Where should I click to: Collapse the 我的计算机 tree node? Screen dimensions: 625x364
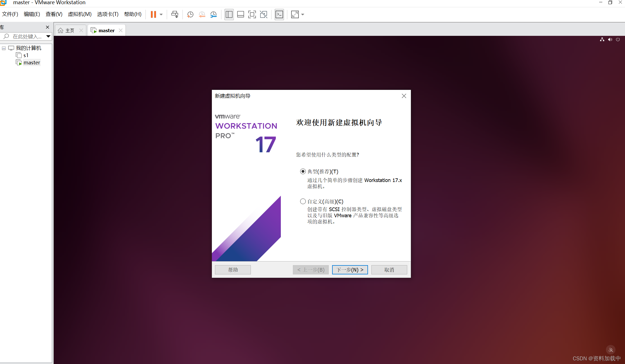pyautogui.click(x=4, y=48)
